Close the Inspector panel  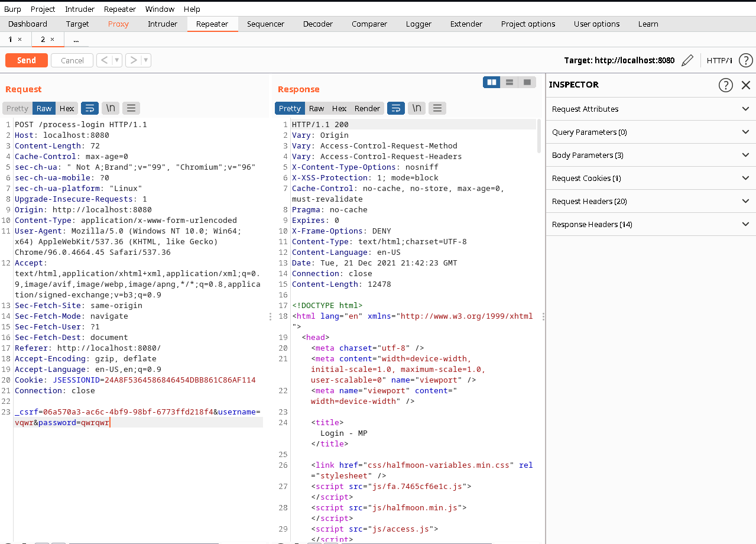point(746,85)
